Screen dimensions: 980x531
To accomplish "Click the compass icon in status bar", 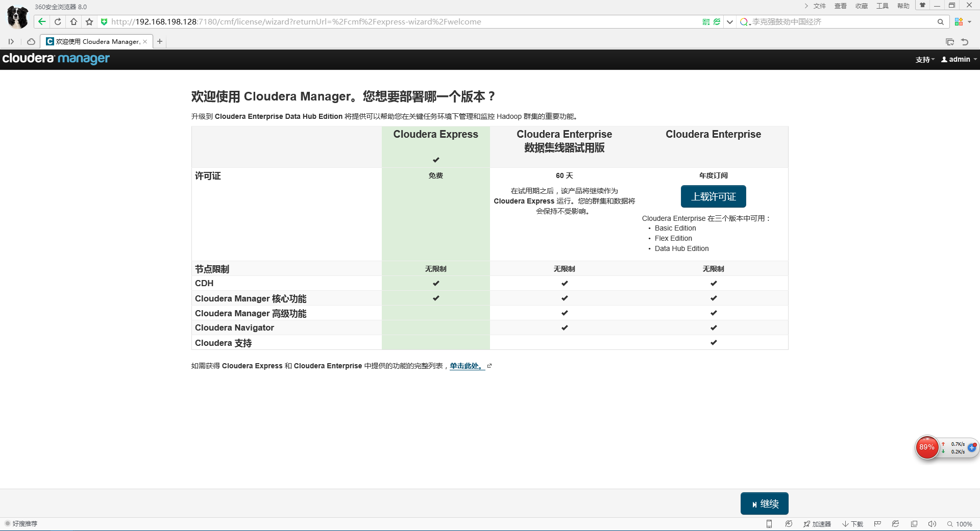I will click(x=789, y=524).
